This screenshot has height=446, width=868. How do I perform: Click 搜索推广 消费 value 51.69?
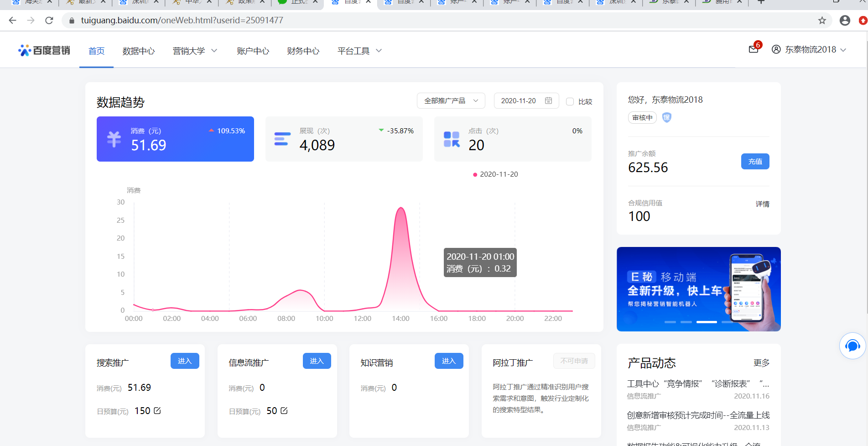139,388
